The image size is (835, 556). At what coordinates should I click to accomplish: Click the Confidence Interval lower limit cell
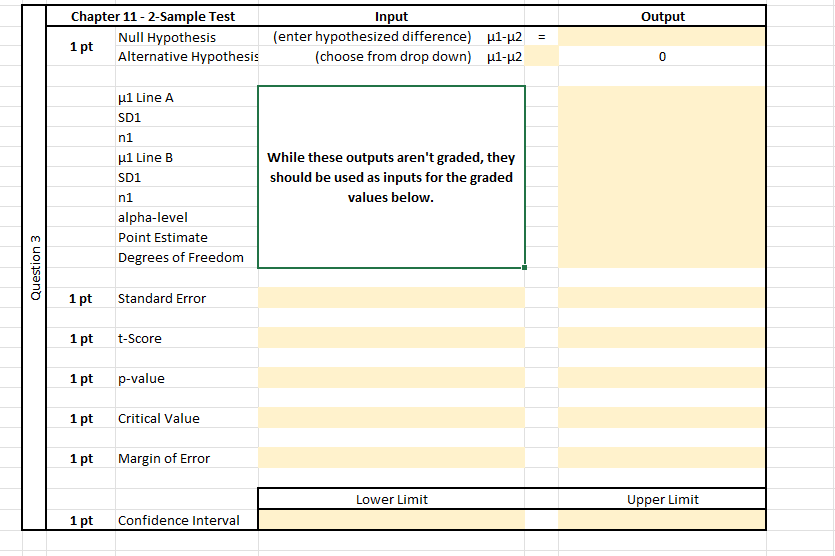click(391, 519)
